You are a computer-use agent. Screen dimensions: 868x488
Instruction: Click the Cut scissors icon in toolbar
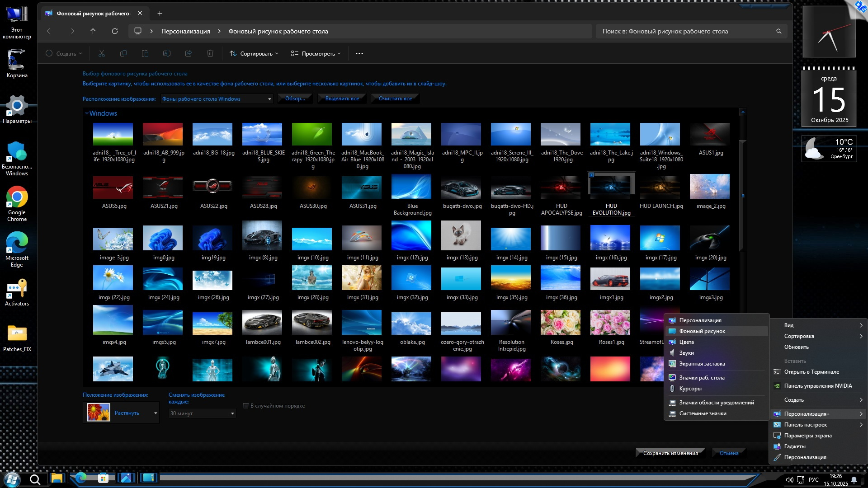(102, 53)
